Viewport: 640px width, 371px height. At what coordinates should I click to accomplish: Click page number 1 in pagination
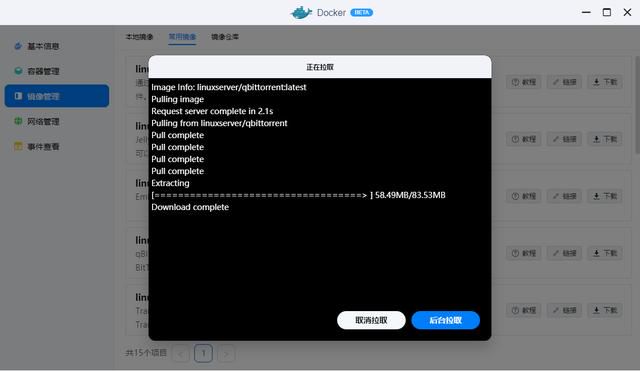[203, 353]
